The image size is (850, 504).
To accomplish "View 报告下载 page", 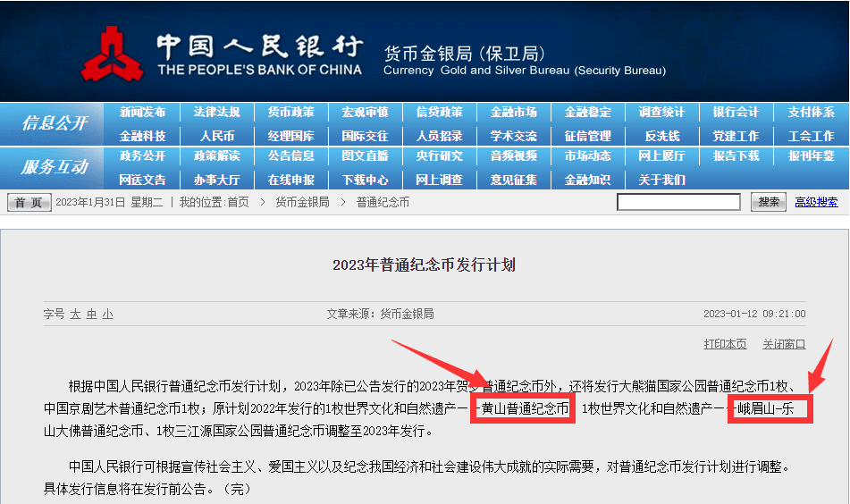I will pyautogui.click(x=736, y=156).
